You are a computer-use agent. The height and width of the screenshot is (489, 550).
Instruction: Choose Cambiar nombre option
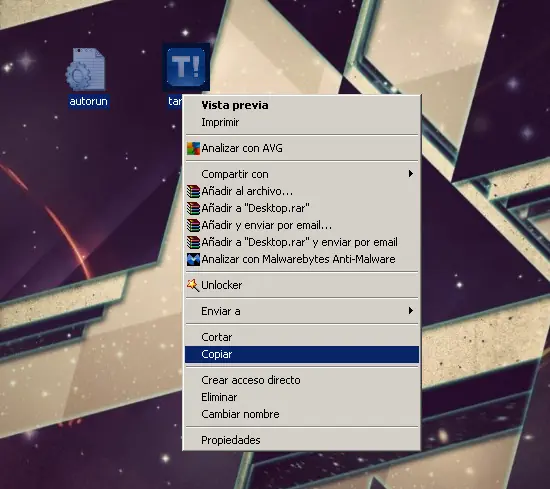pos(302,414)
